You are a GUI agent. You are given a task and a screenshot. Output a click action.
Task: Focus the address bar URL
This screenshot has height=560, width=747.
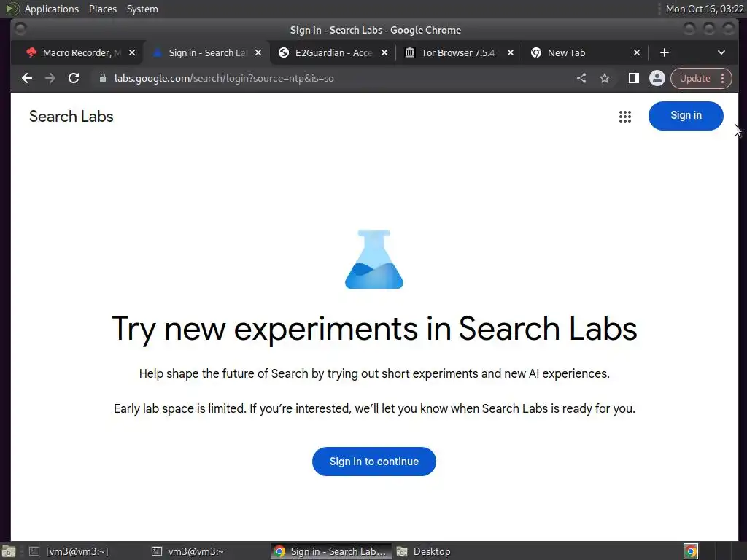[224, 78]
